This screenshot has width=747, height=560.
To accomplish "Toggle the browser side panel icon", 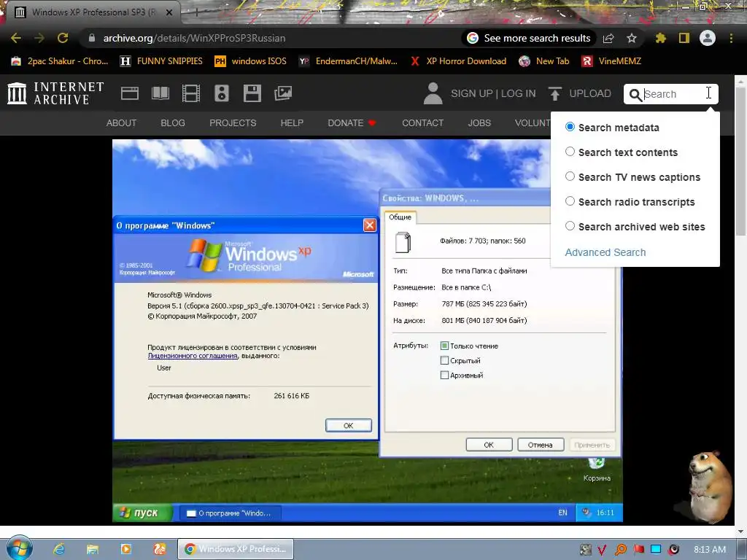I will (684, 38).
